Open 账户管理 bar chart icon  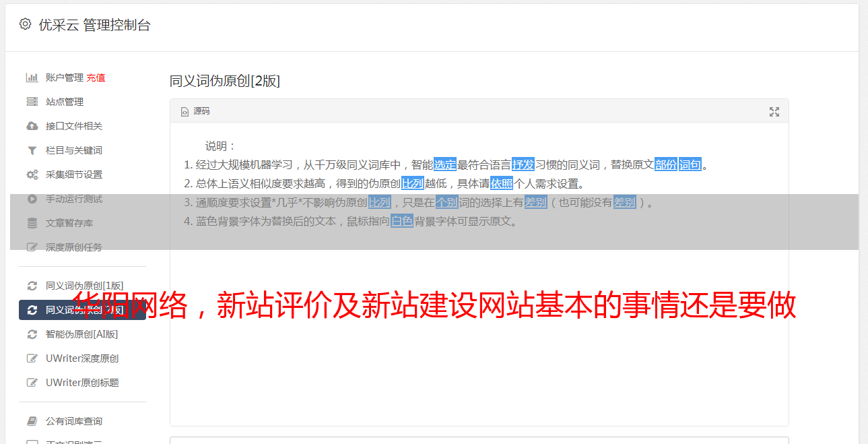pyautogui.click(x=32, y=77)
